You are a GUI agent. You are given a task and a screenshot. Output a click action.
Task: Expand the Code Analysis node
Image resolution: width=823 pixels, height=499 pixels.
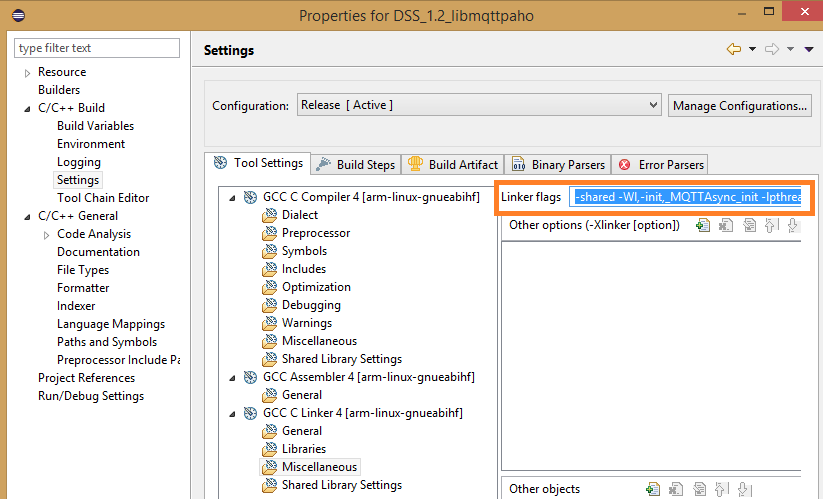pos(46,234)
